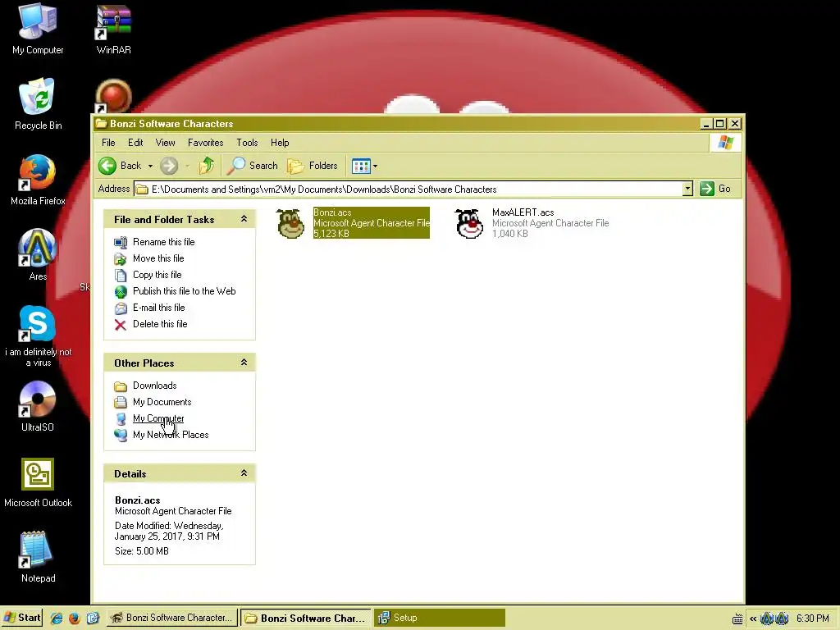The image size is (840, 630).
Task: Go to My Computer in Other Places
Action: click(x=158, y=418)
